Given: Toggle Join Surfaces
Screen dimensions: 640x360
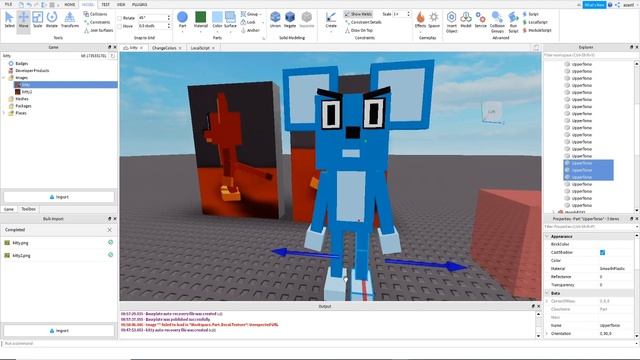Looking at the screenshot, I should coord(99,30).
